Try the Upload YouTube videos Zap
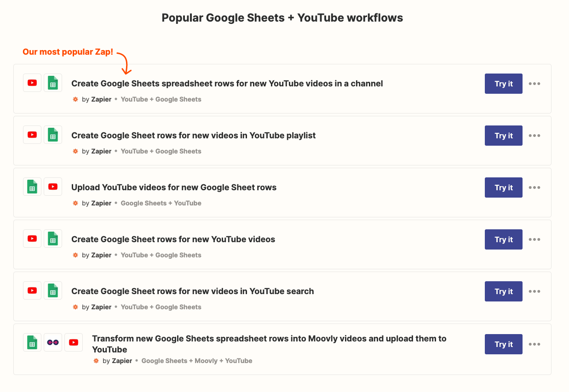 (504, 187)
